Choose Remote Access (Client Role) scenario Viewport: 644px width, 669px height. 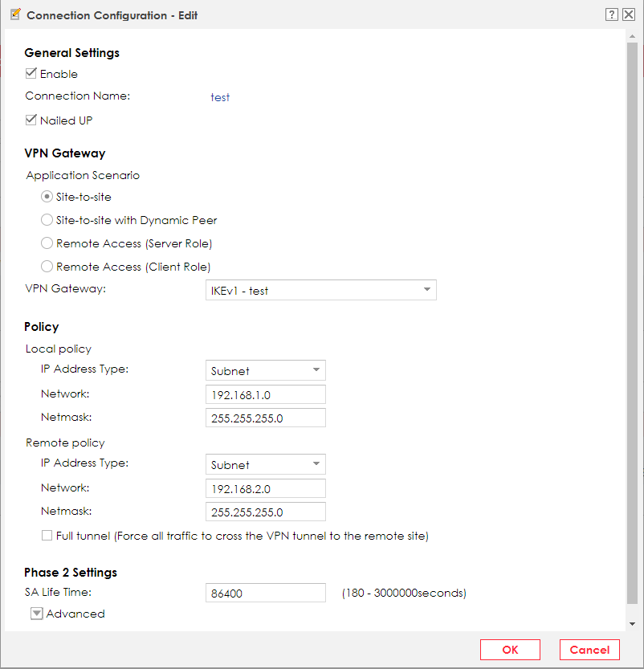pos(47,267)
